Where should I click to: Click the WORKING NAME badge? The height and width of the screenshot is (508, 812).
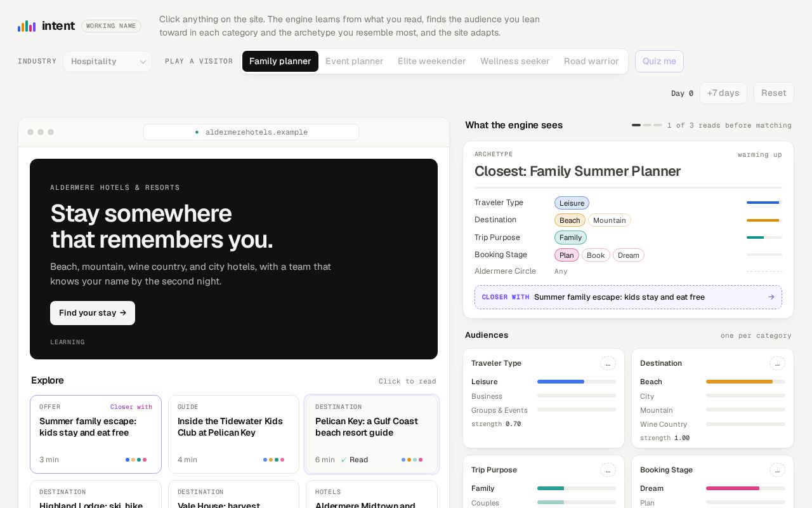coord(111,26)
